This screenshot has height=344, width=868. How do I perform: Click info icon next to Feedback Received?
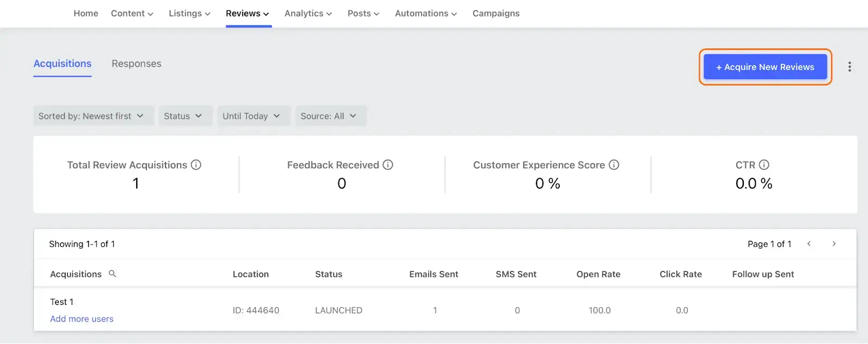click(388, 165)
